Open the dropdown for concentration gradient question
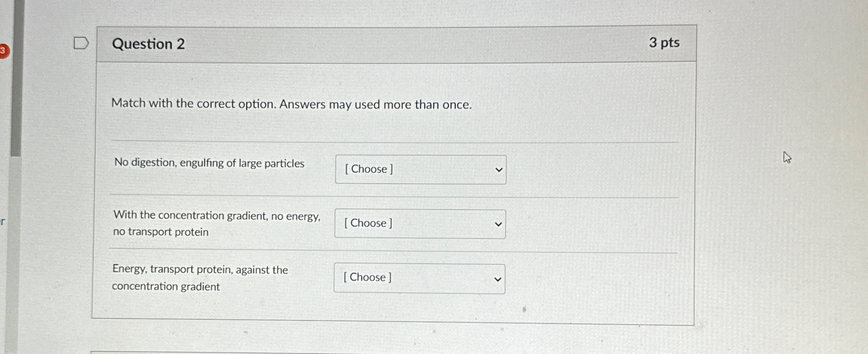 [420, 224]
